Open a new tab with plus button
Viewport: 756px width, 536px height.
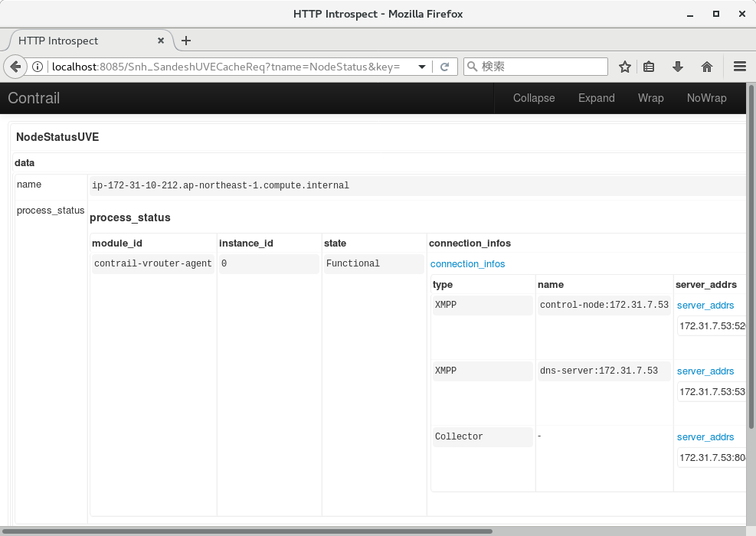[x=186, y=41]
